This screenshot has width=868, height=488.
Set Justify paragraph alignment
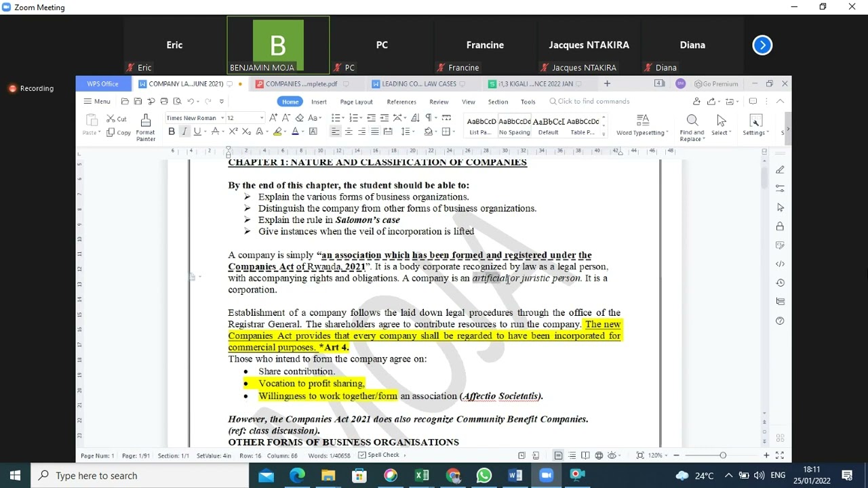point(375,131)
